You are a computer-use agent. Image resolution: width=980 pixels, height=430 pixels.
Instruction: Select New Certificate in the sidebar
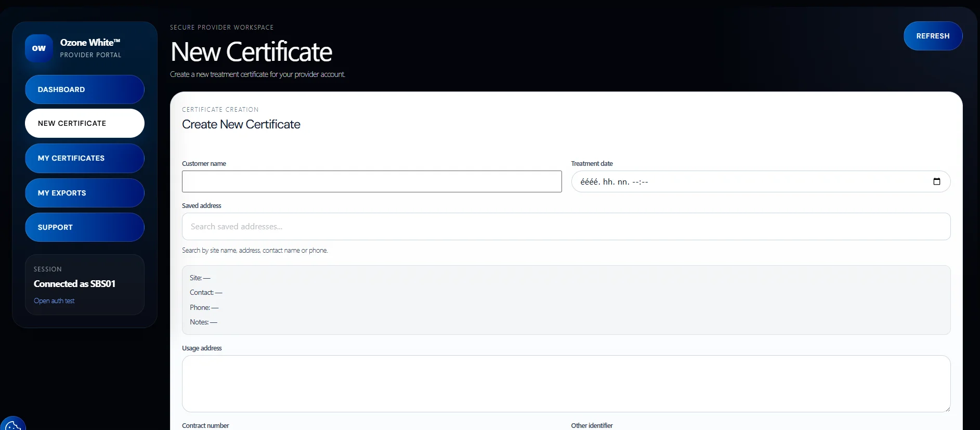tap(85, 123)
